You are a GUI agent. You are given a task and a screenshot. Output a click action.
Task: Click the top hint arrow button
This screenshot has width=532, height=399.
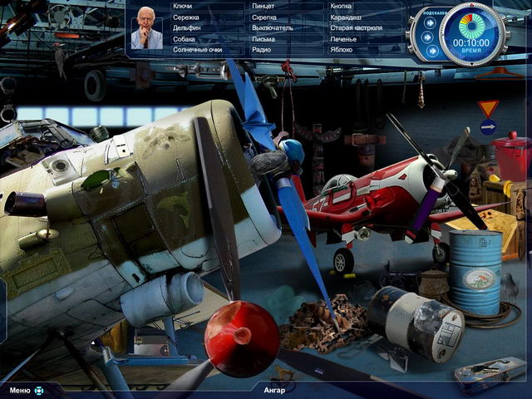click(429, 22)
